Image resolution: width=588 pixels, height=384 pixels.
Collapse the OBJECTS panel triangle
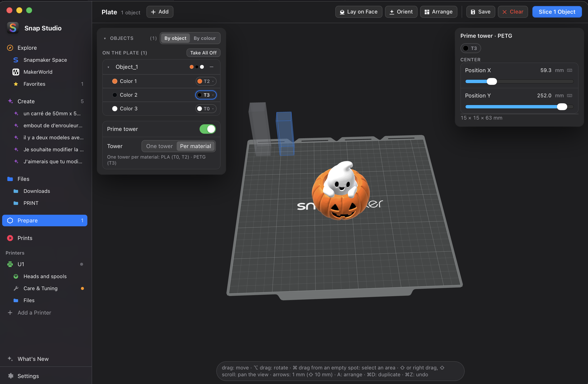pos(105,38)
